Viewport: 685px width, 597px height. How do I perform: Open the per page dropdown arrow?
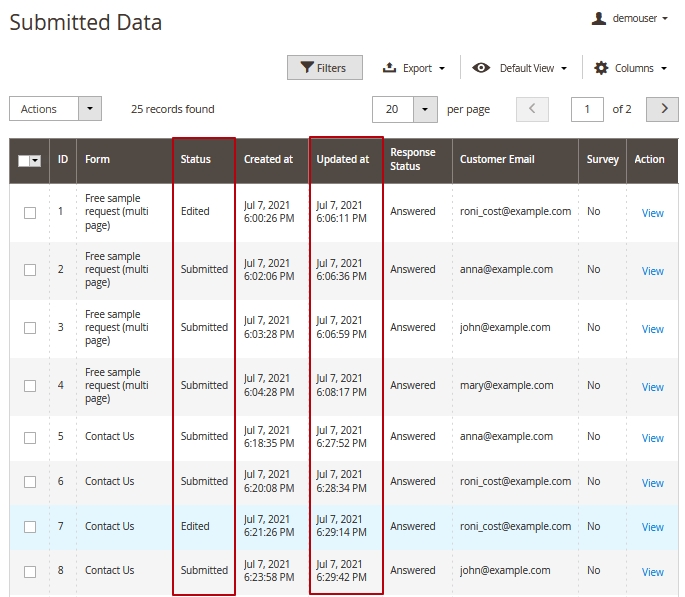[426, 109]
